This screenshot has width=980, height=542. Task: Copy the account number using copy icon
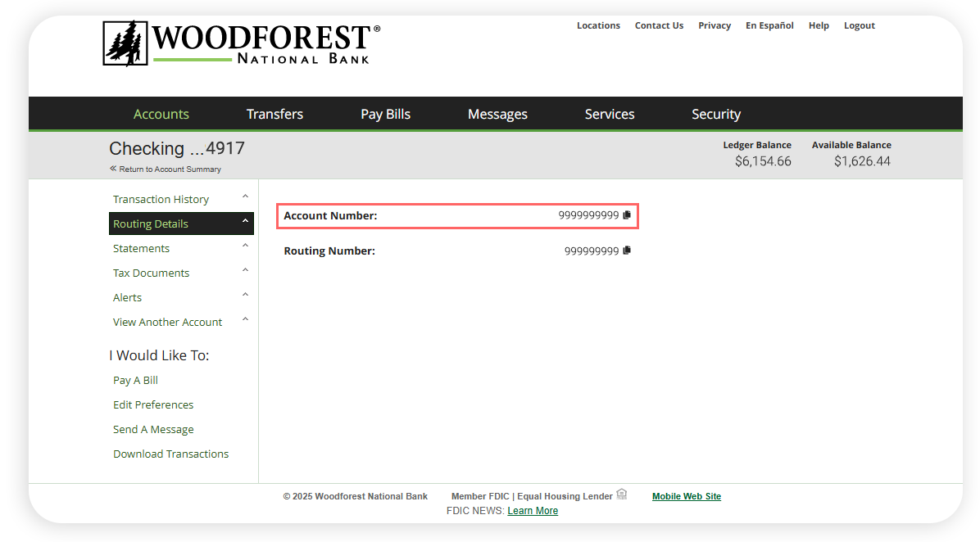[x=627, y=215]
